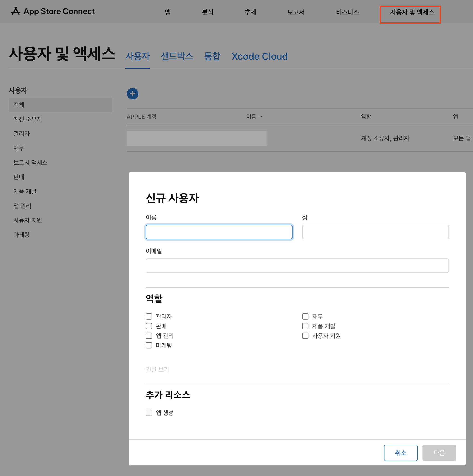Select the 사용자 지원 role checkbox
Viewport: 473px width, 476px height.
click(305, 335)
